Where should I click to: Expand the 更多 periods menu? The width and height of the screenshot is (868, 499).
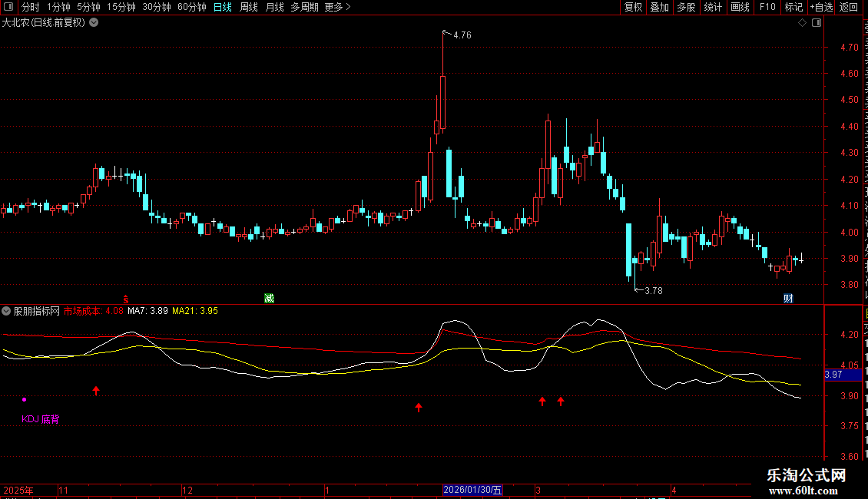337,7
